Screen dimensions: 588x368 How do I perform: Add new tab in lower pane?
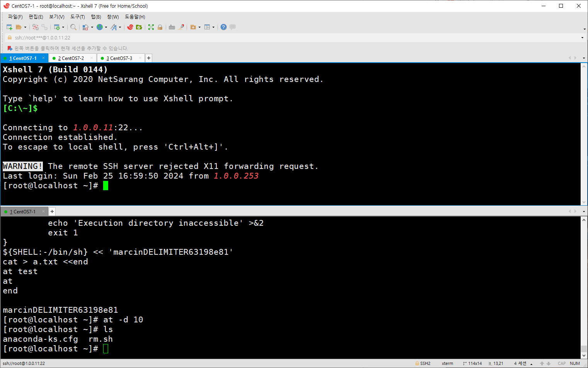pyautogui.click(x=52, y=211)
